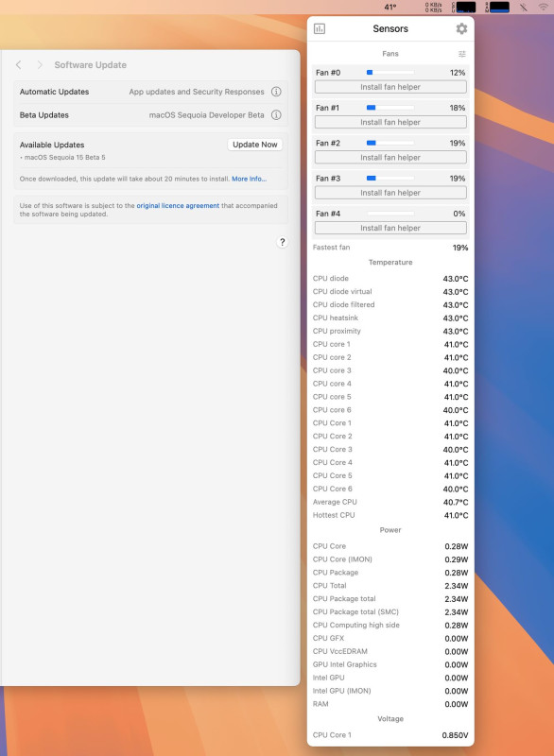Click Update Now in Software Update
The width and height of the screenshot is (554, 756).
[x=254, y=145]
